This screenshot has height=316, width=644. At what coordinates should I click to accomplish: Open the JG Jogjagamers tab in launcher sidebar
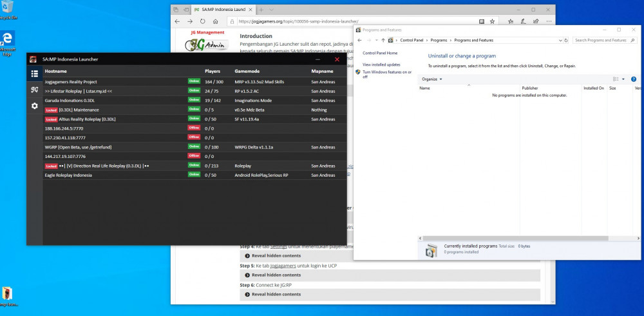[35, 90]
